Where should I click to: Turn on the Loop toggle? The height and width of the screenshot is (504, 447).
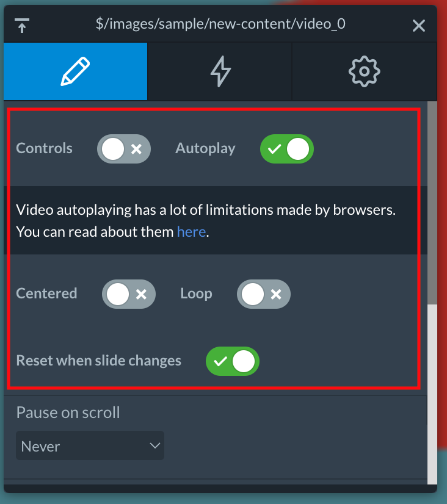pyautogui.click(x=264, y=294)
